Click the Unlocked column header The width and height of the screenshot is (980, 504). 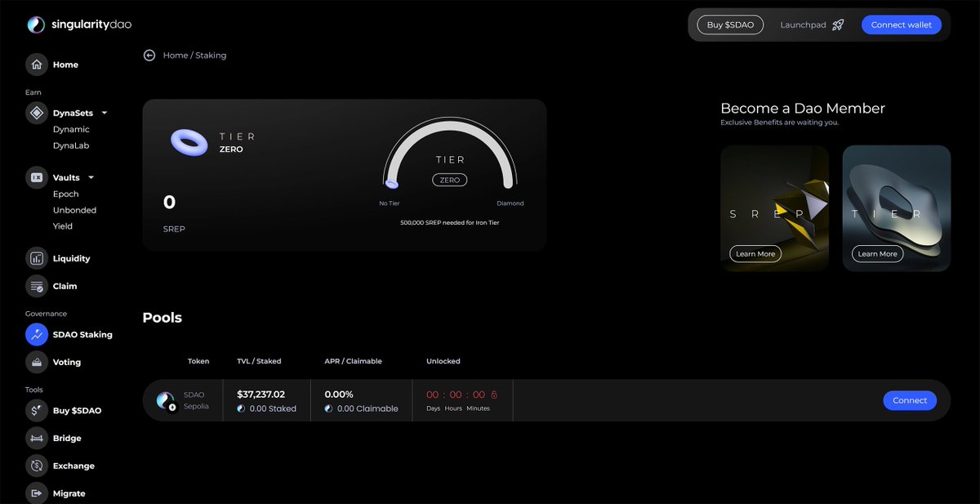tap(443, 361)
